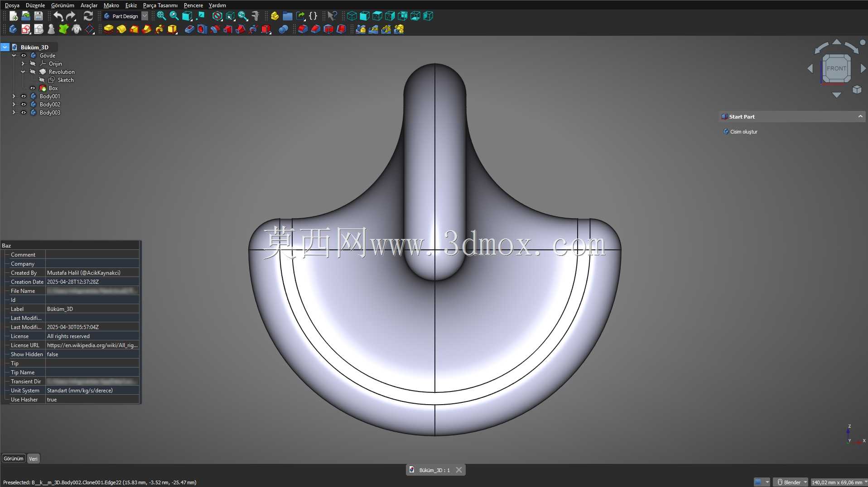The width and height of the screenshot is (868, 487).
Task: Apply the Chamfer tool
Action: point(315,29)
